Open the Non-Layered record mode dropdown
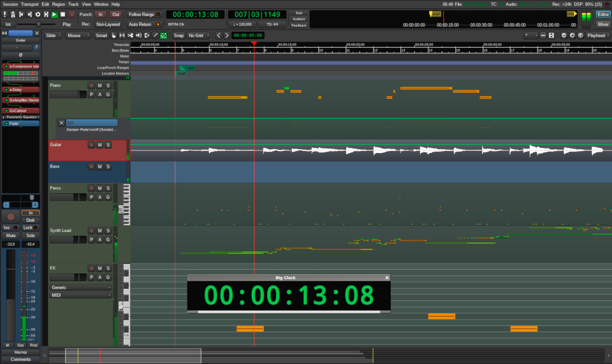 tap(108, 24)
